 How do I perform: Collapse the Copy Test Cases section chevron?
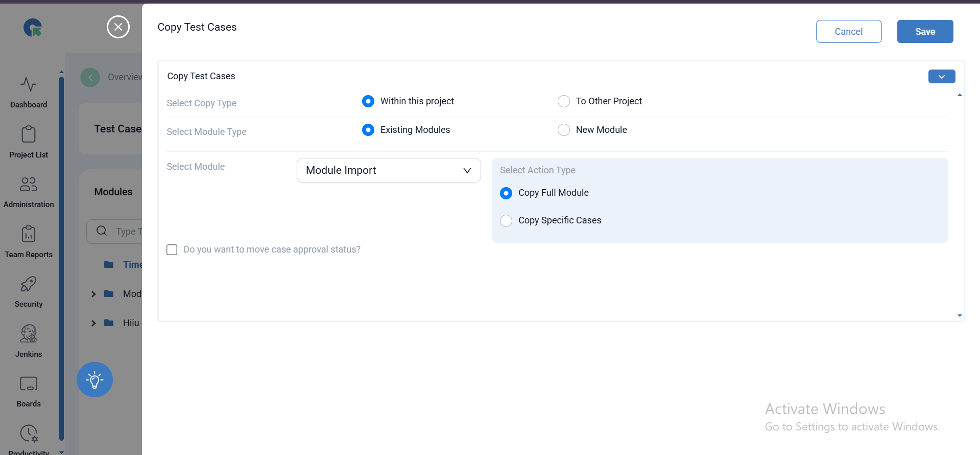941,77
